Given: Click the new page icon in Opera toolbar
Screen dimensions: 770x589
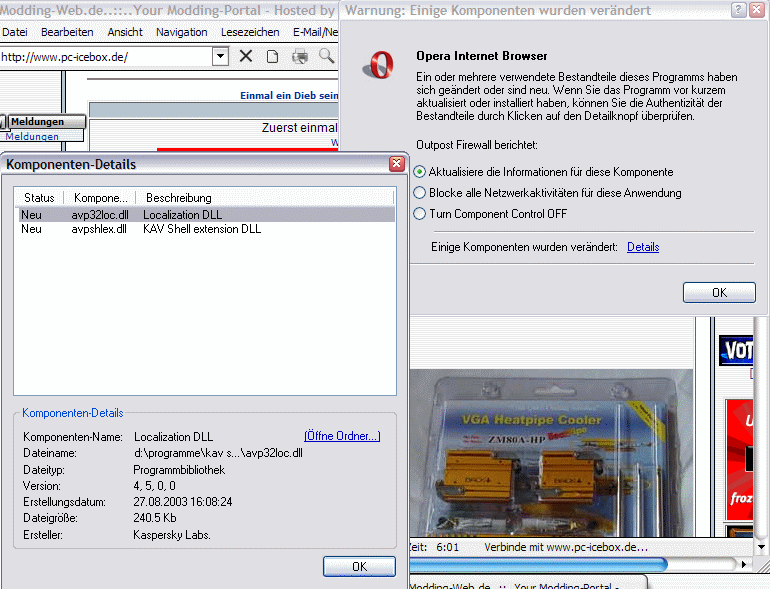Looking at the screenshot, I should point(272,57).
